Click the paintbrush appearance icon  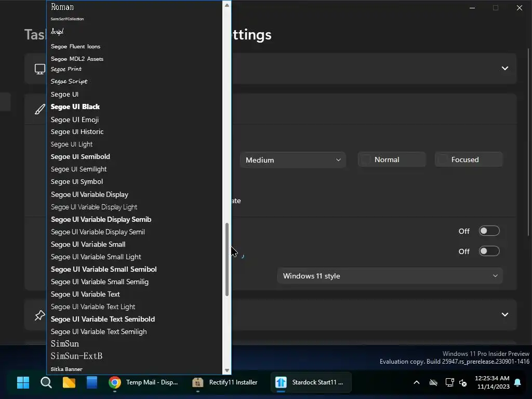(39, 109)
